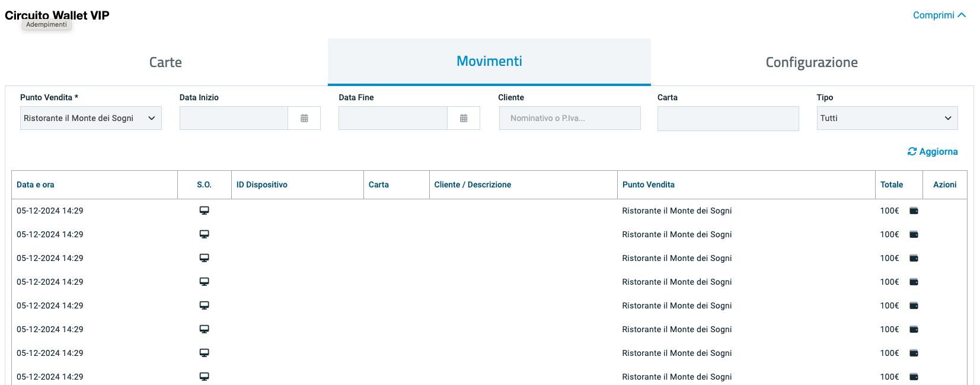The image size is (980, 385).
Task: Click wallet icon in the fifth table row
Action: click(x=914, y=306)
